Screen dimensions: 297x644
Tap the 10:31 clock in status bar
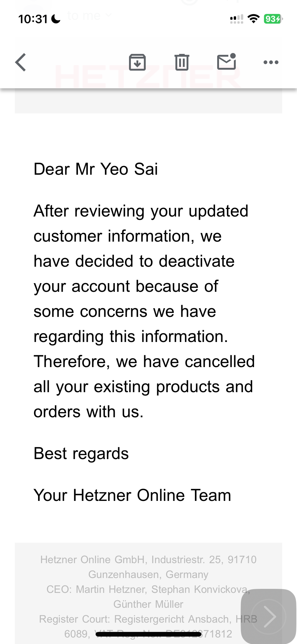click(33, 19)
